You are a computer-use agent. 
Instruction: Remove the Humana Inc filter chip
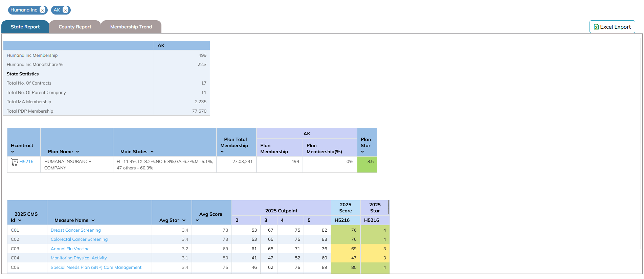point(42,10)
